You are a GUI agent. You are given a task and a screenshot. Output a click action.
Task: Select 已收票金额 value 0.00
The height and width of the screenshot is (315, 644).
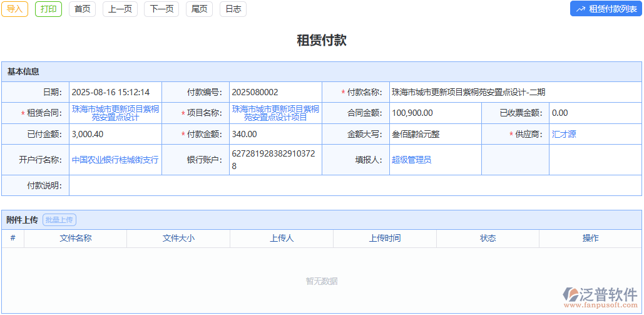tap(560, 113)
